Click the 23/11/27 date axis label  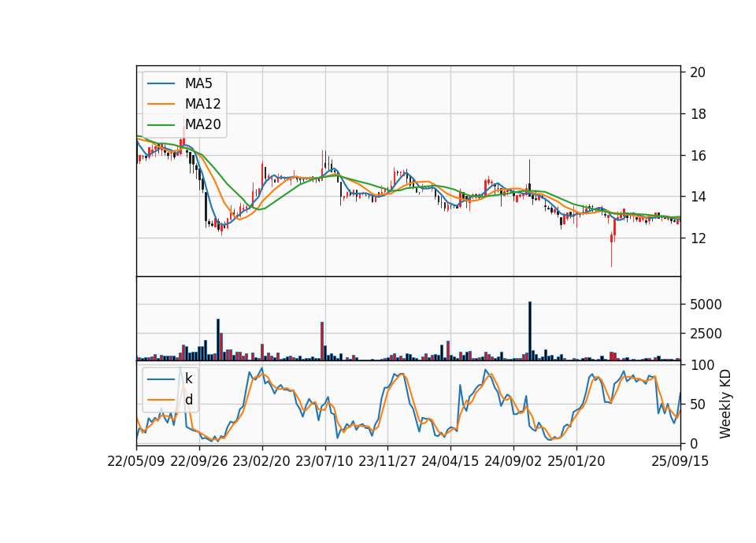[x=387, y=461]
